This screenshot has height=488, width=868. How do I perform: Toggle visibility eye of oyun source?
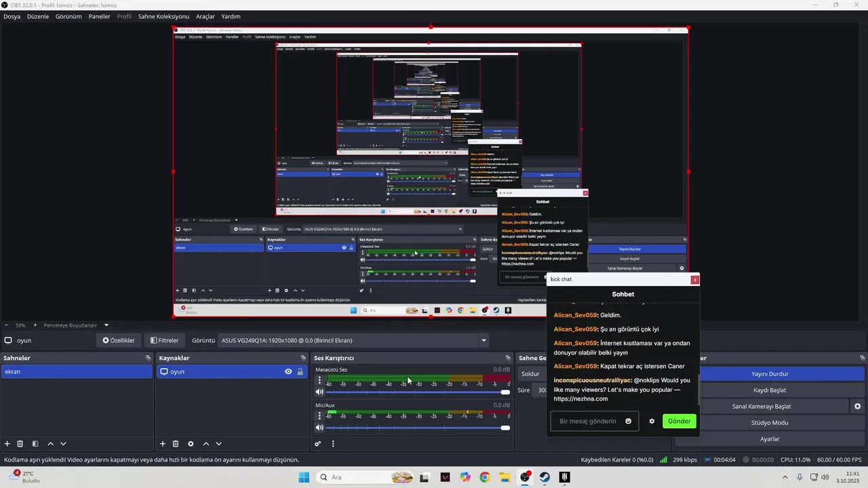click(288, 371)
